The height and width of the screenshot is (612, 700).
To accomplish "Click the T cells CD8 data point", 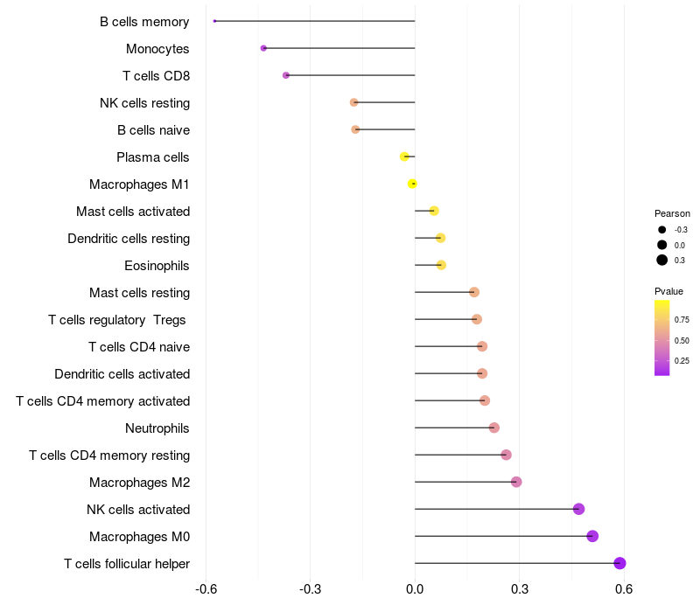I will click(286, 75).
